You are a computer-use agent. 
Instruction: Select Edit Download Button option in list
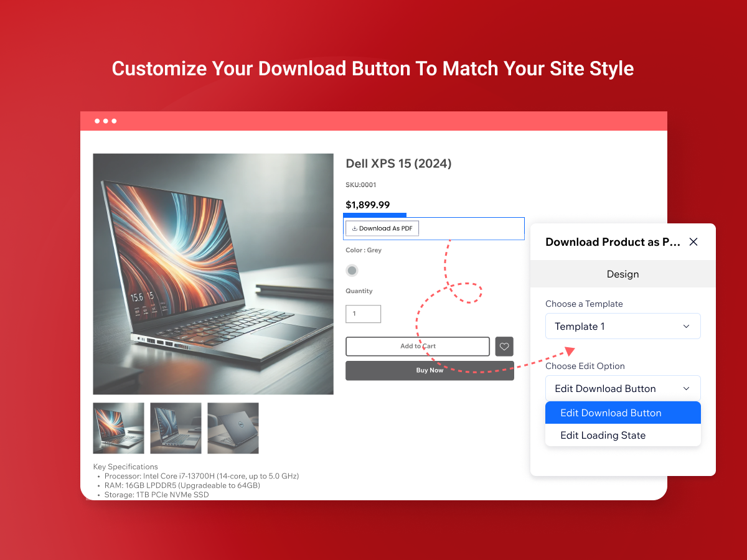[x=623, y=413]
